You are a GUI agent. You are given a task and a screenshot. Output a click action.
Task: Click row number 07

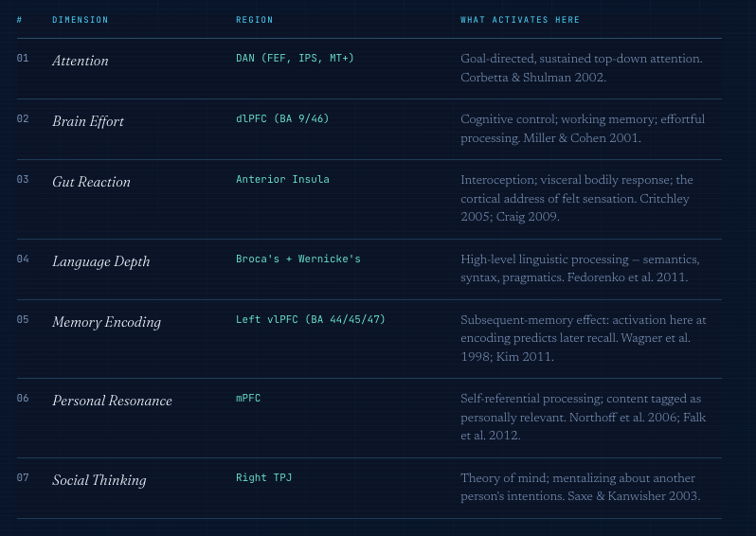pos(23,477)
